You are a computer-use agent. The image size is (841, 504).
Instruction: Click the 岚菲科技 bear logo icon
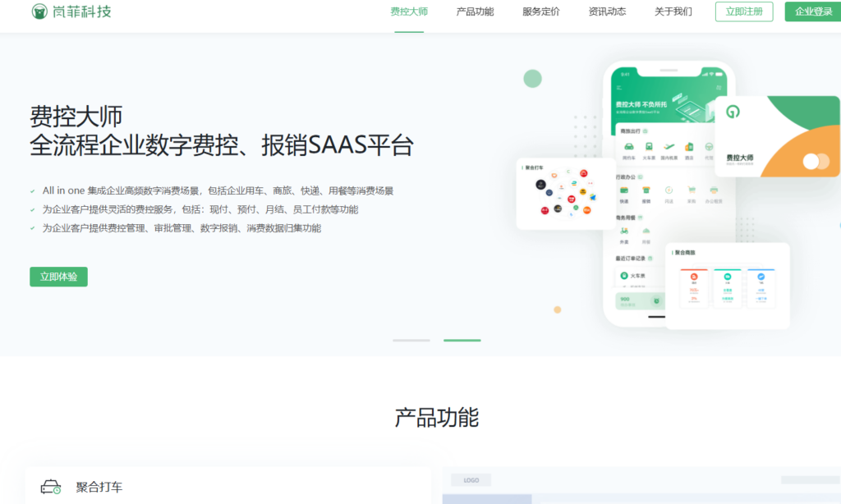pos(39,11)
